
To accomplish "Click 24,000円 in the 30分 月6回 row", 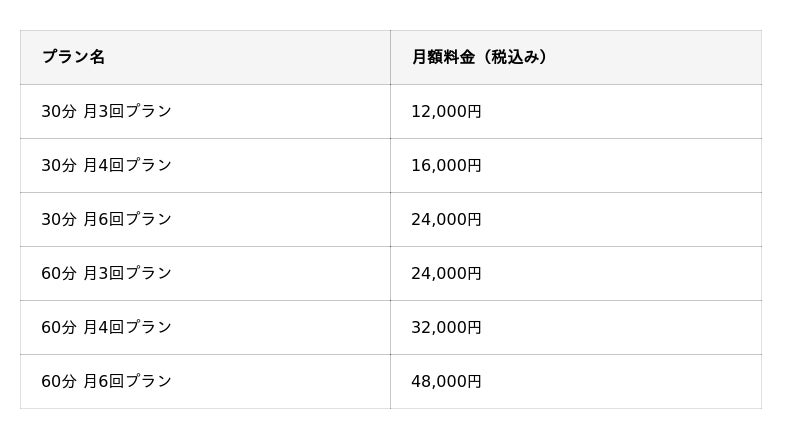I will pos(446,219).
